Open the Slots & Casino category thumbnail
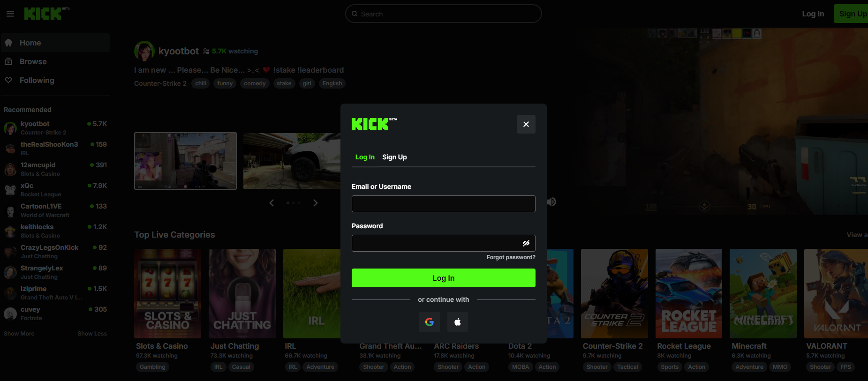This screenshot has width=868, height=381. (x=167, y=293)
